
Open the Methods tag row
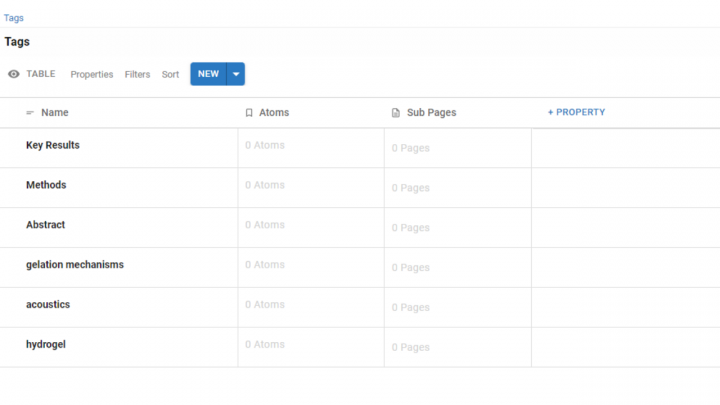pos(46,185)
